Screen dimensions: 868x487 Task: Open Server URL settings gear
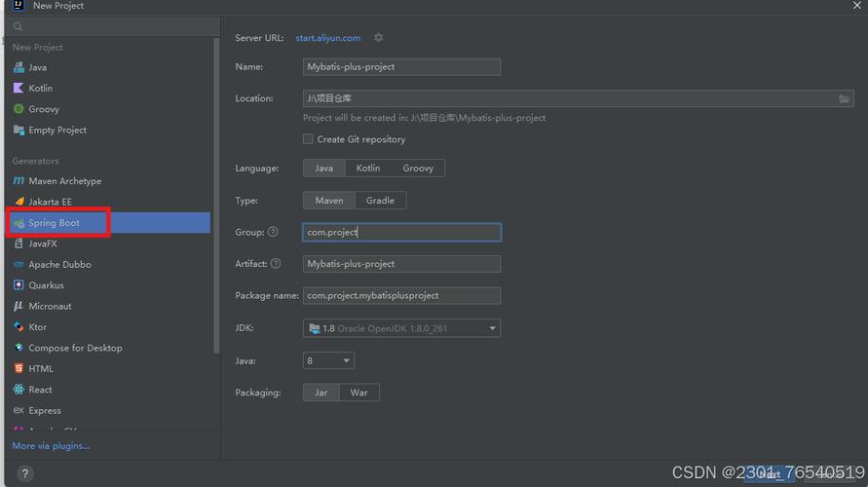(x=378, y=38)
